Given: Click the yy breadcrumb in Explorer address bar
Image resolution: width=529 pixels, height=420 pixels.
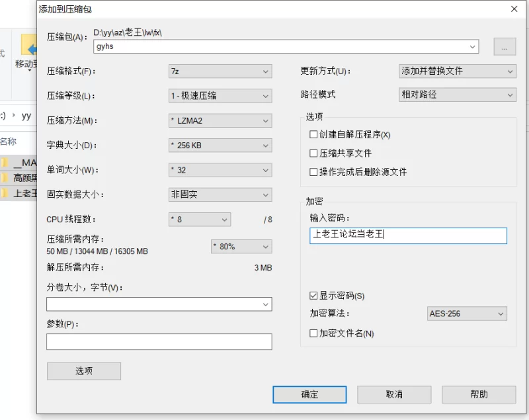Looking at the screenshot, I should 26,116.
